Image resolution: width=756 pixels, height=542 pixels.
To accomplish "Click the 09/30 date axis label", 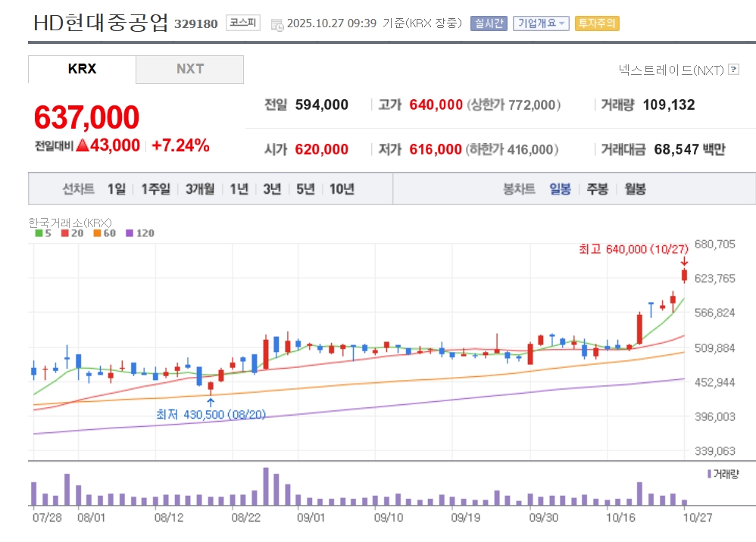I will click(543, 518).
